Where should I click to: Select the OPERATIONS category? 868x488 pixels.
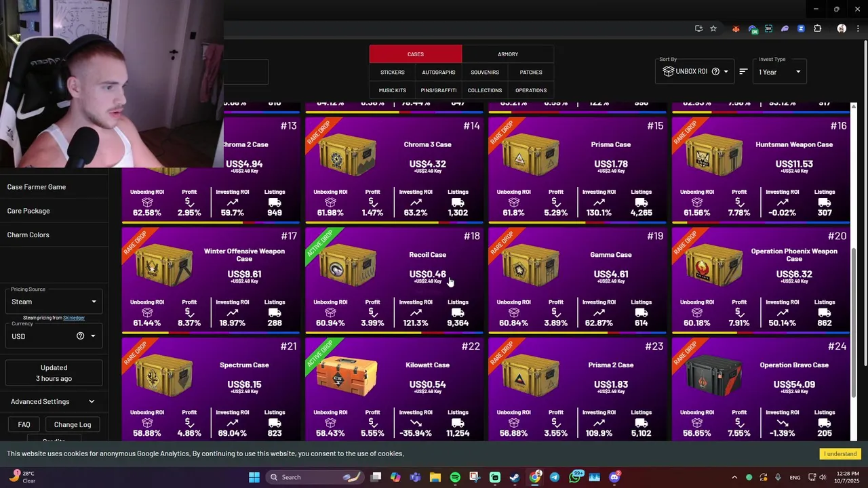[531, 90]
